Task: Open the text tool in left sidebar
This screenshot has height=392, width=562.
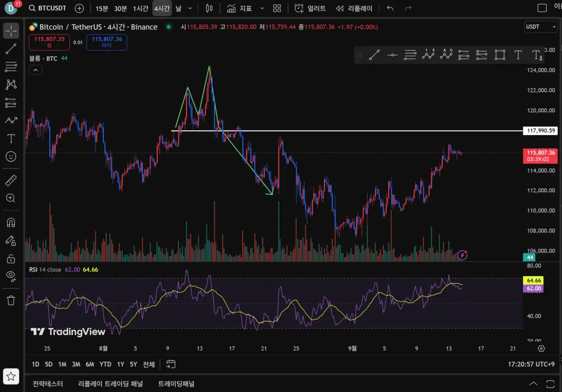Action: [x=11, y=139]
